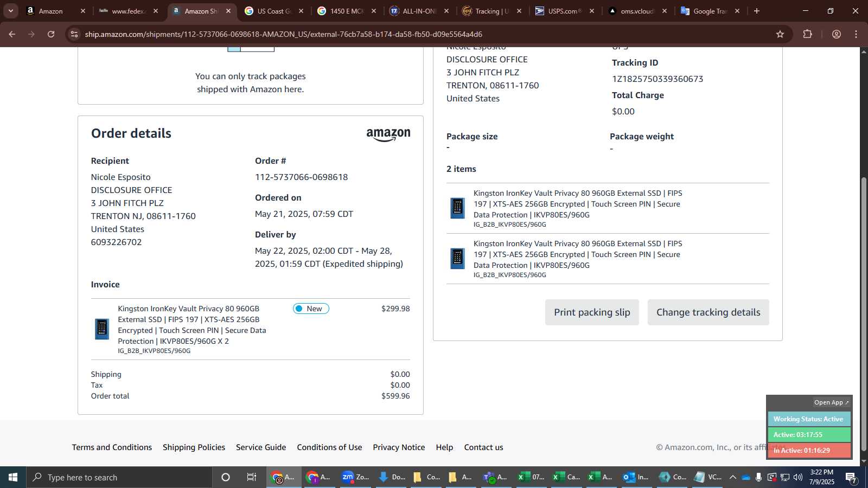Open the Help footer link
Screen dimensions: 868x488
444,447
